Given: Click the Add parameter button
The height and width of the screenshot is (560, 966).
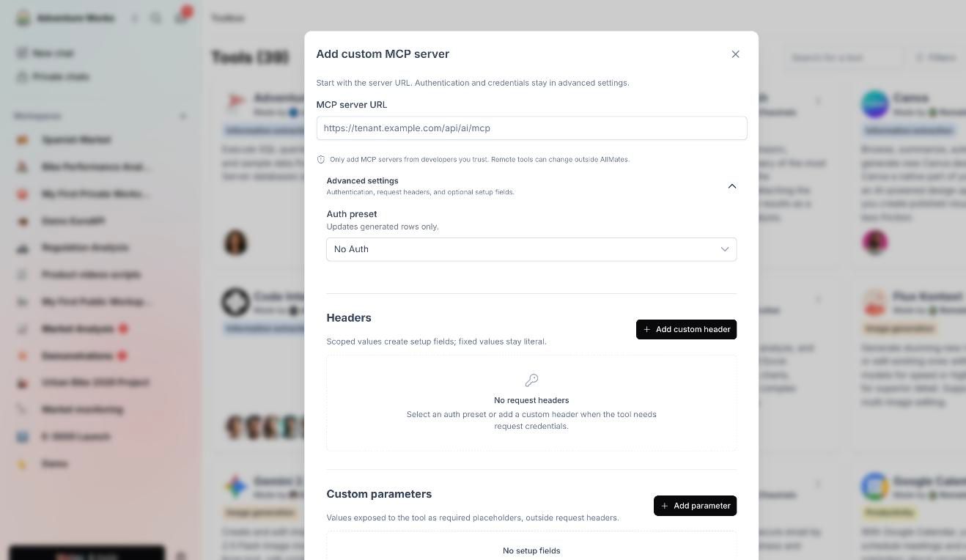Looking at the screenshot, I should point(695,506).
